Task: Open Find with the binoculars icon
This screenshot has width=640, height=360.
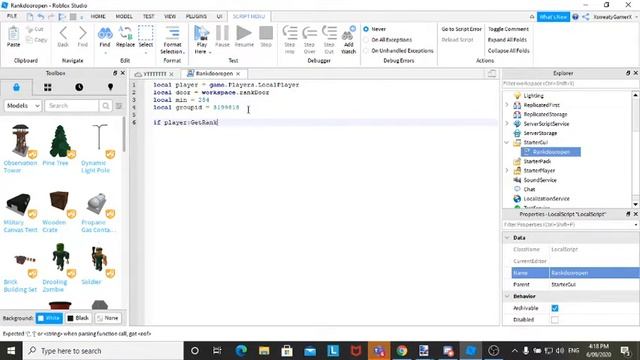Action: coord(105,33)
